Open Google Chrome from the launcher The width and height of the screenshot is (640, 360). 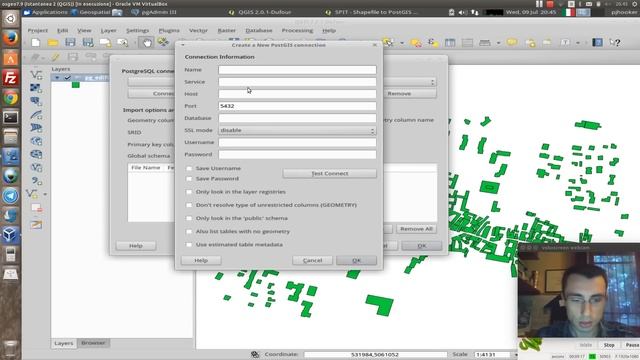[x=11, y=98]
